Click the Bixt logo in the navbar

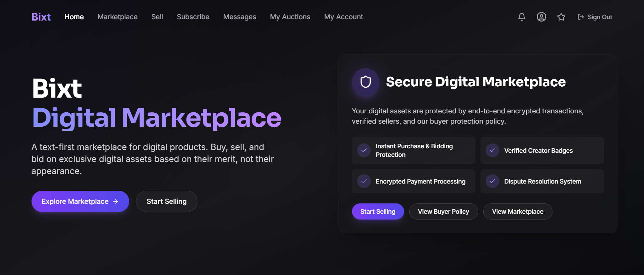pos(41,17)
